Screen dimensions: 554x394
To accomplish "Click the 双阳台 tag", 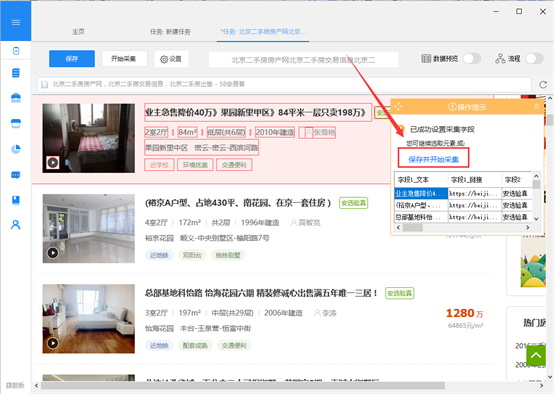I will (x=192, y=255).
